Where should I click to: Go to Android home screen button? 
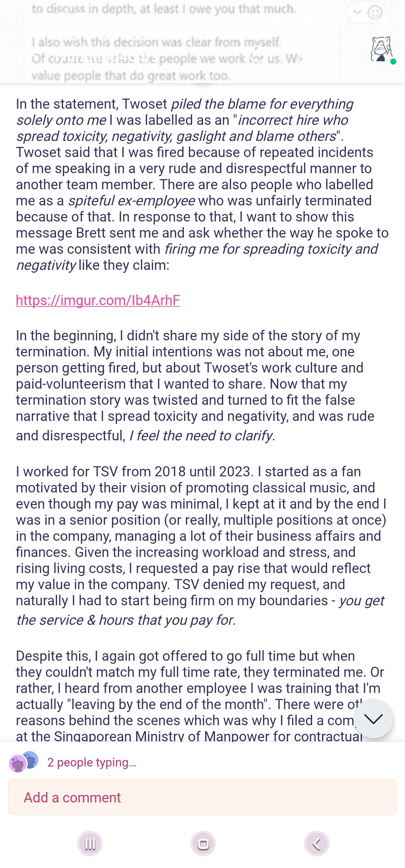203,844
